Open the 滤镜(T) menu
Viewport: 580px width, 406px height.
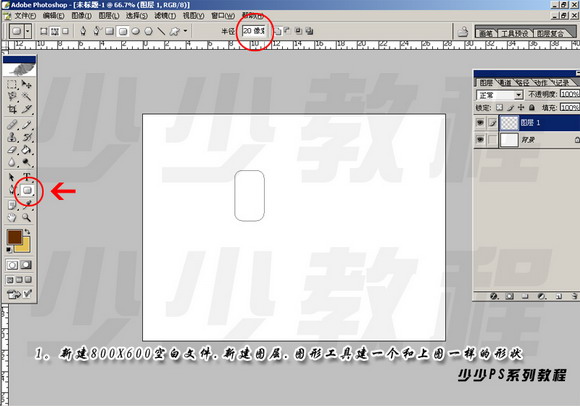[x=165, y=16]
